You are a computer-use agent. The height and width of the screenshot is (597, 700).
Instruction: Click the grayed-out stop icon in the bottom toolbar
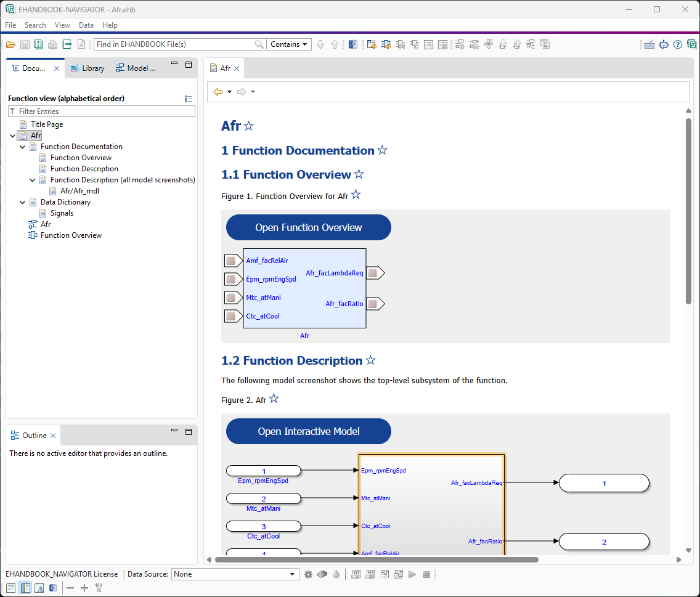[x=427, y=575]
